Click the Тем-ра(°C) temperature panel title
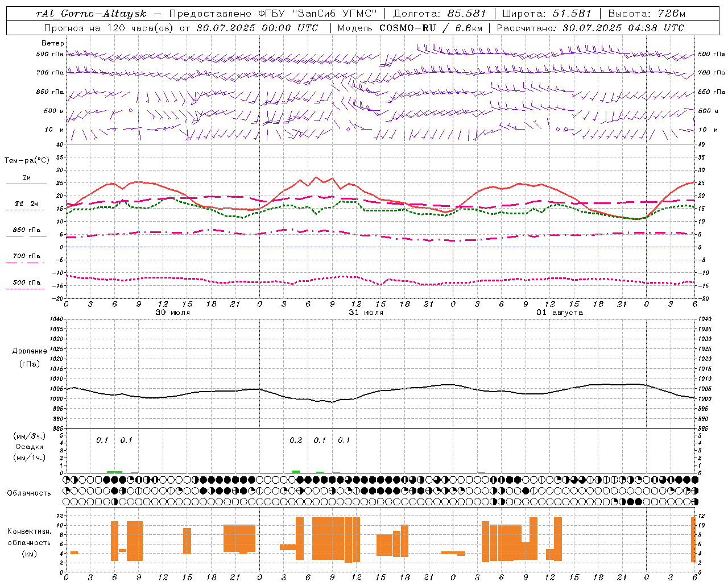The height and width of the screenshot is (582, 728). coord(27,161)
